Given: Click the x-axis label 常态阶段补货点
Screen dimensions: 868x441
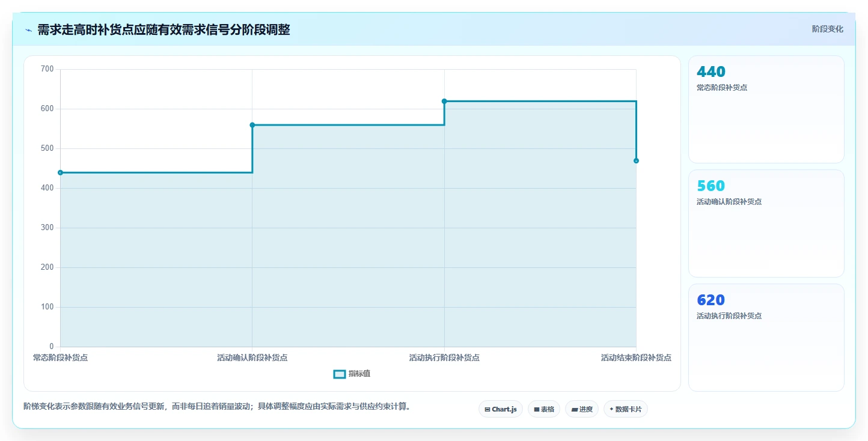Looking at the screenshot, I should click(x=60, y=357).
